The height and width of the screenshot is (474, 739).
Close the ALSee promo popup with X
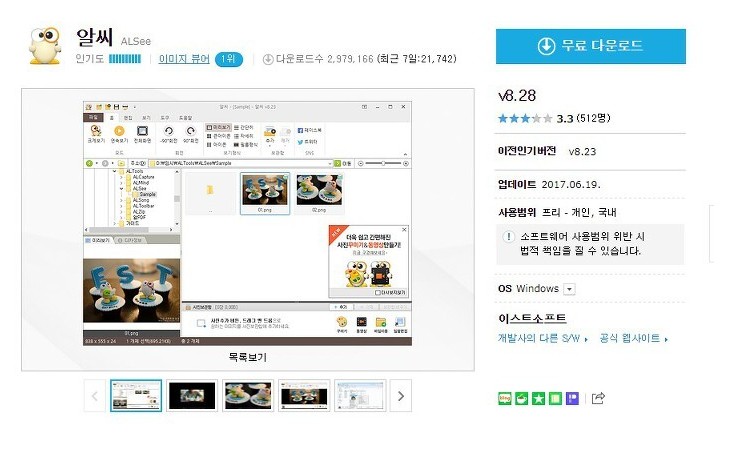pos(404,229)
